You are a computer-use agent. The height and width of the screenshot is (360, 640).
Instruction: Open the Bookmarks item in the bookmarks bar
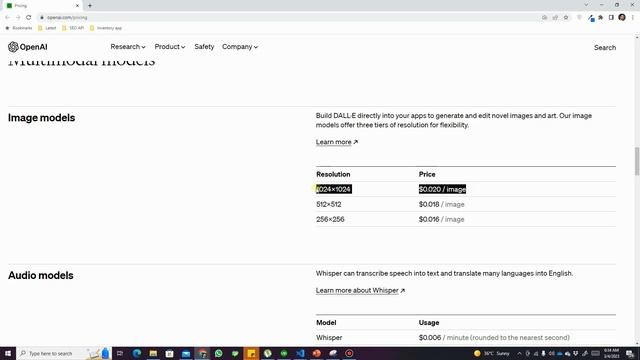pos(19,28)
